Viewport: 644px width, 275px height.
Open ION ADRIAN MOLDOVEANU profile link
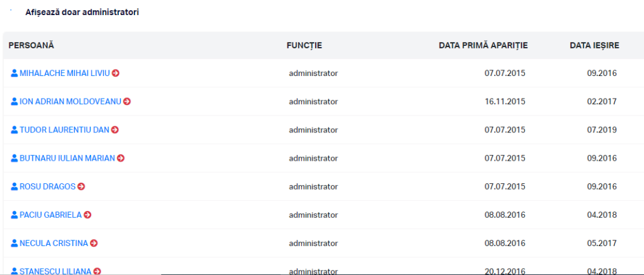pos(70,101)
